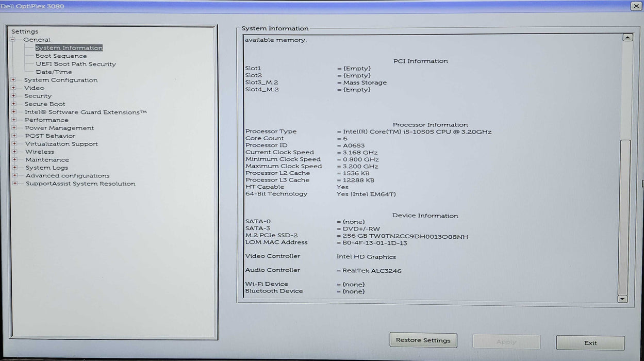Expand the System Configuration node
The height and width of the screenshot is (361, 644).
pyautogui.click(x=14, y=80)
